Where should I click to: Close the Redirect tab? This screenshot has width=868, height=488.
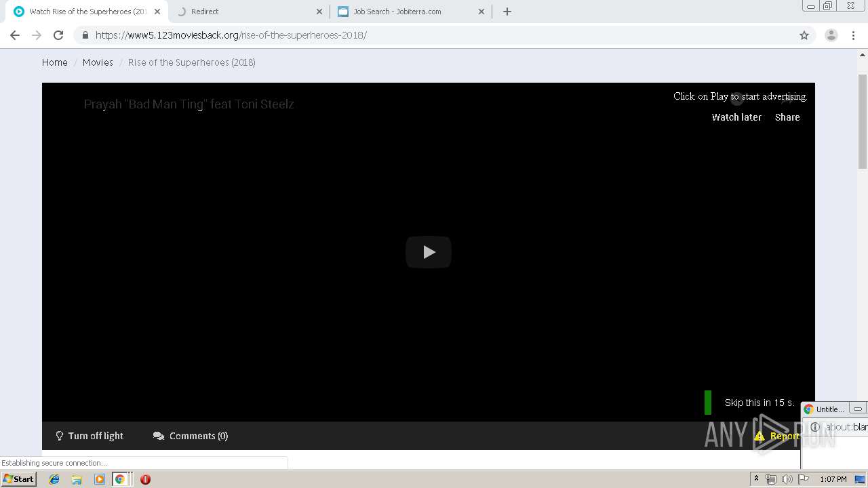[x=319, y=12]
